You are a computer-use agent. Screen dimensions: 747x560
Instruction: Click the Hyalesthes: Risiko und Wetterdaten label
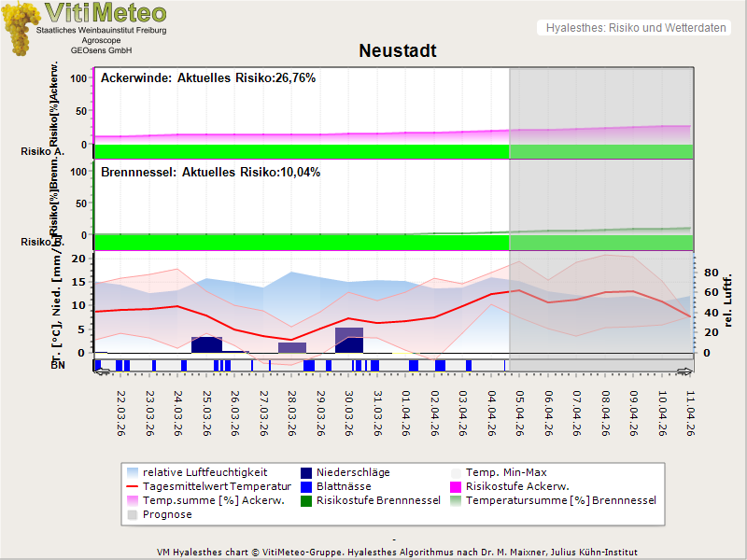635,28
